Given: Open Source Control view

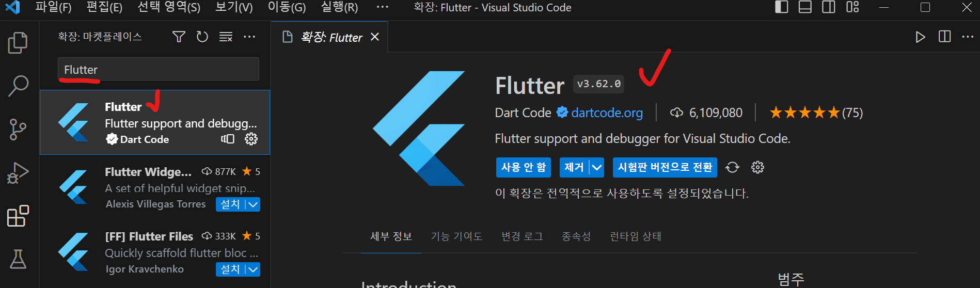Looking at the screenshot, I should click(x=18, y=130).
